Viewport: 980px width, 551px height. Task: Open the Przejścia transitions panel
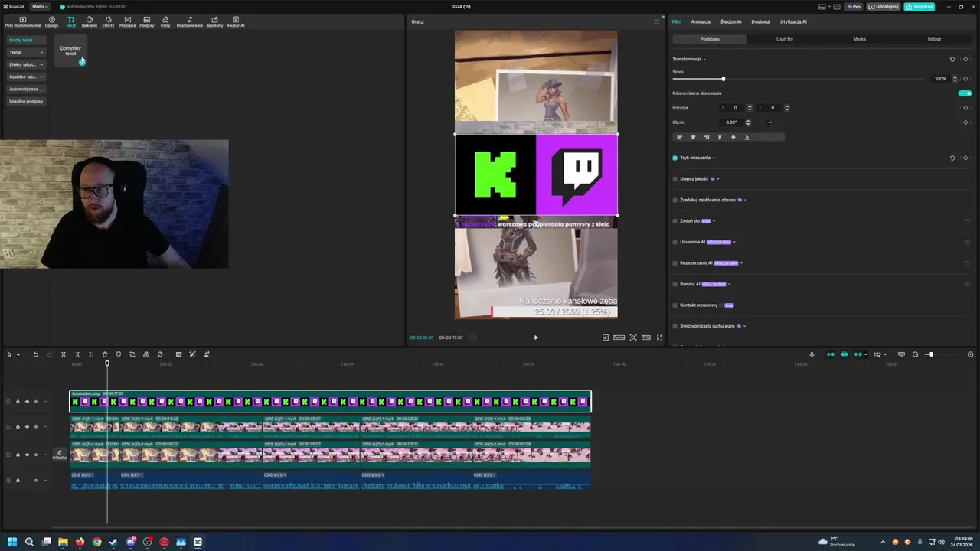click(127, 21)
